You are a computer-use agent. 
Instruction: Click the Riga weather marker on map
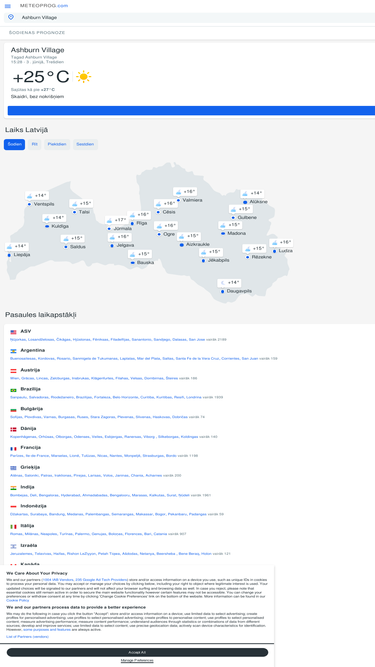point(139,215)
